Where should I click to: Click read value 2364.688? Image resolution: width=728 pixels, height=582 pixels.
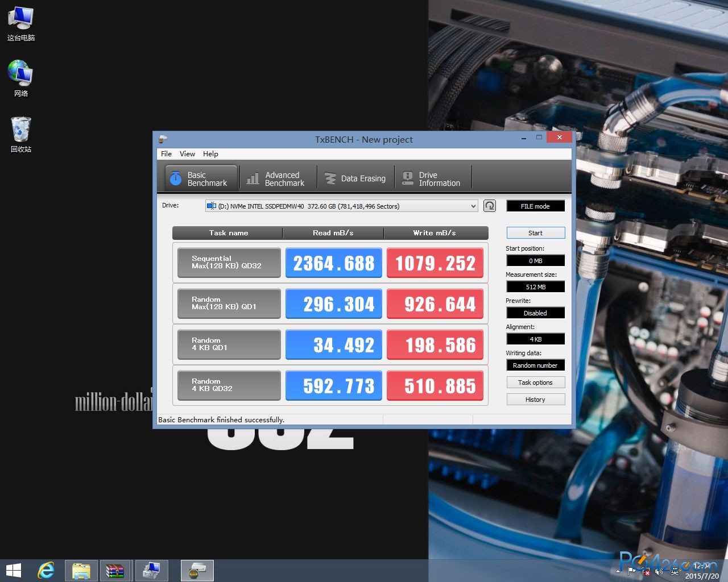click(333, 262)
